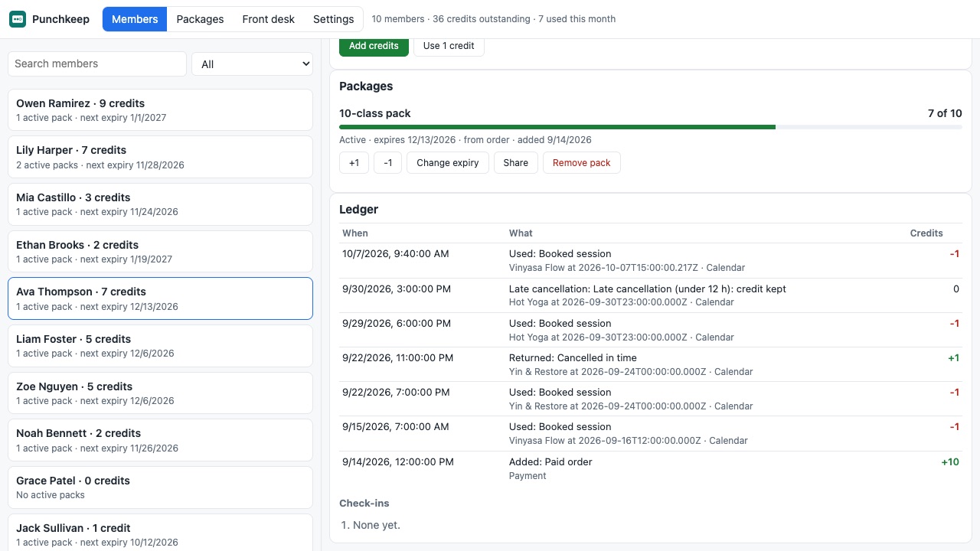Select Mia Castillo in the member list
The image size is (980, 551).
(x=160, y=204)
